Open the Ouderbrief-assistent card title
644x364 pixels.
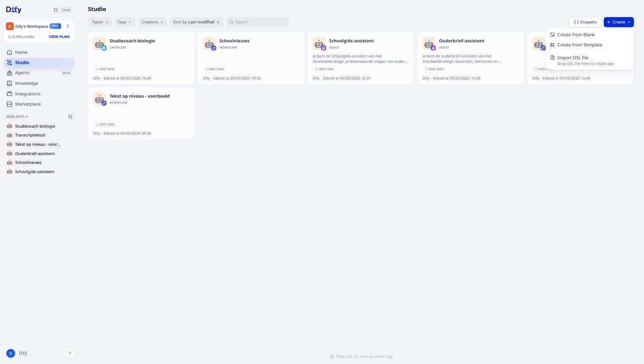pos(461,41)
